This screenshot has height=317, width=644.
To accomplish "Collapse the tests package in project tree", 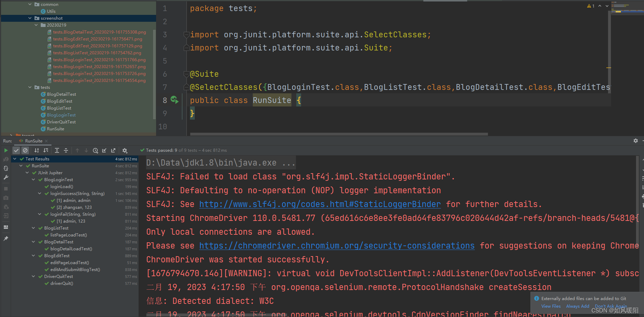I will pos(30,87).
